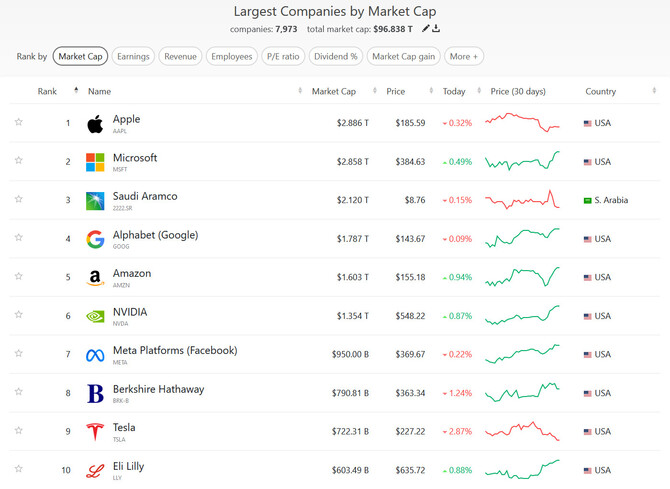Image resolution: width=670 pixels, height=489 pixels.
Task: Select the Market Cap ranking tab
Action: [x=80, y=56]
